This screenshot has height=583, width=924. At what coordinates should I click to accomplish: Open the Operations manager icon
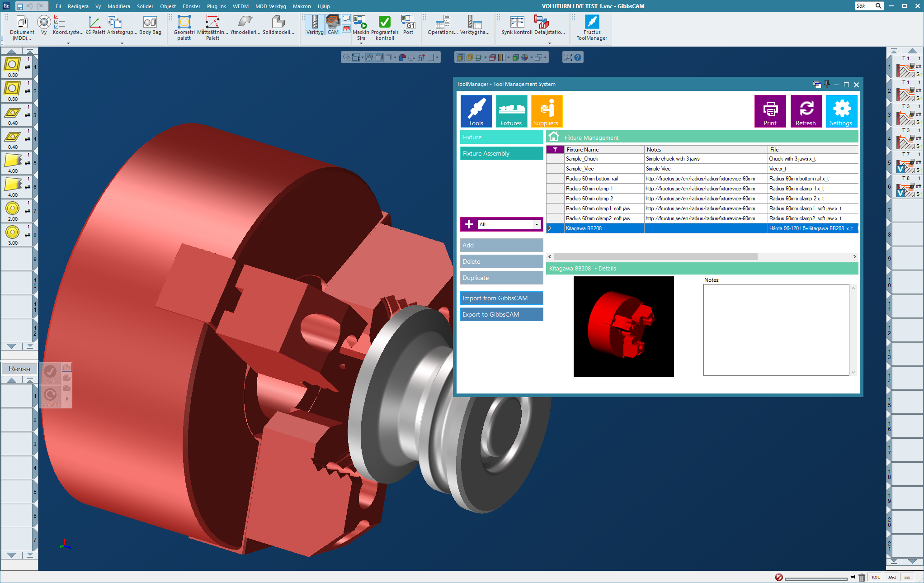coord(443,25)
